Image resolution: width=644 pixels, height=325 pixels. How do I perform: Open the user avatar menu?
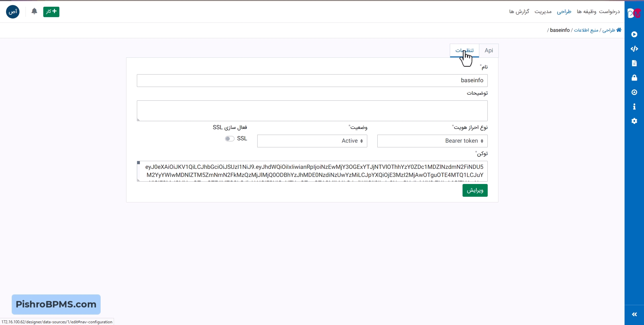13,12
